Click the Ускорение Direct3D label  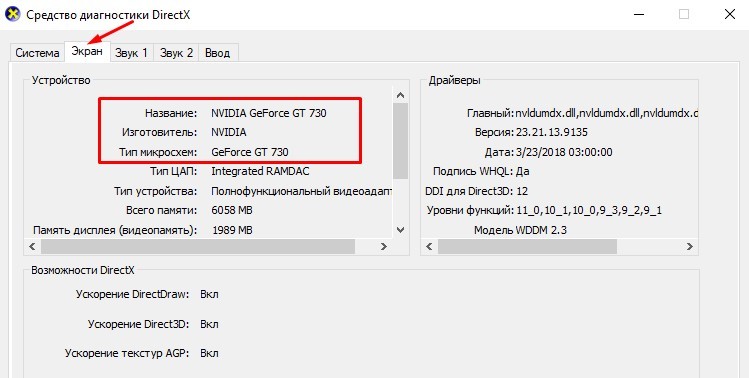139,324
